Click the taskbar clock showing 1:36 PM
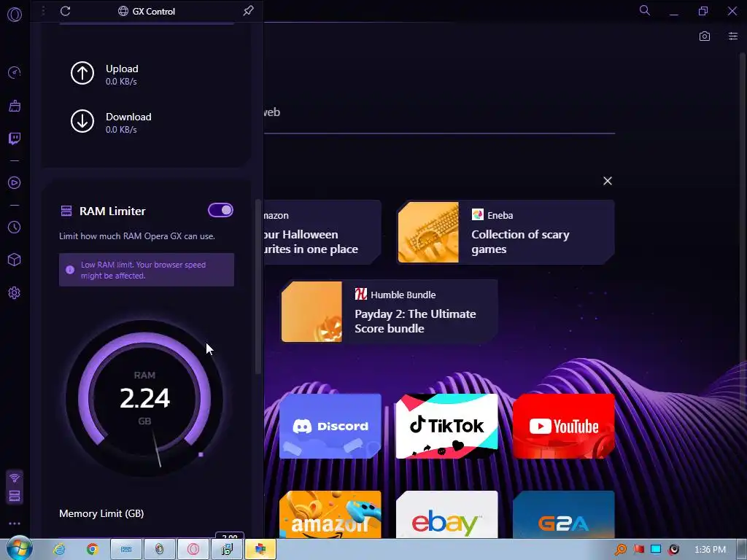Viewport: 747px width, 560px height. (x=710, y=550)
